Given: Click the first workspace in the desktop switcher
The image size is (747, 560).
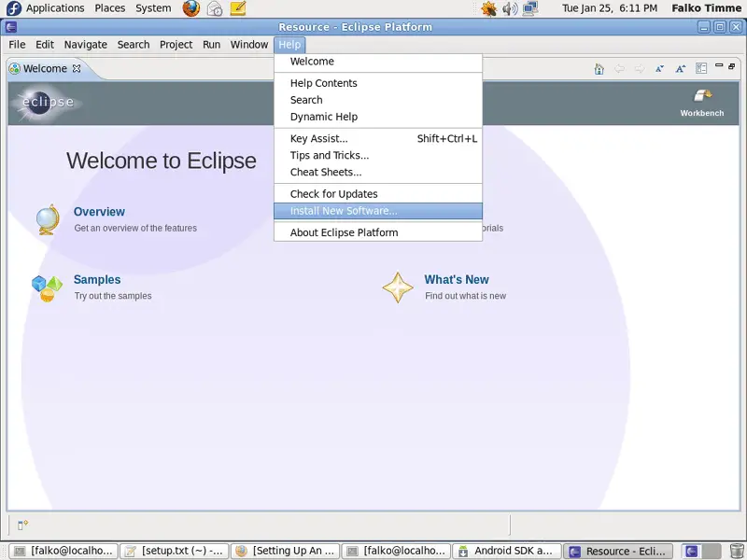Looking at the screenshot, I should coord(691,551).
